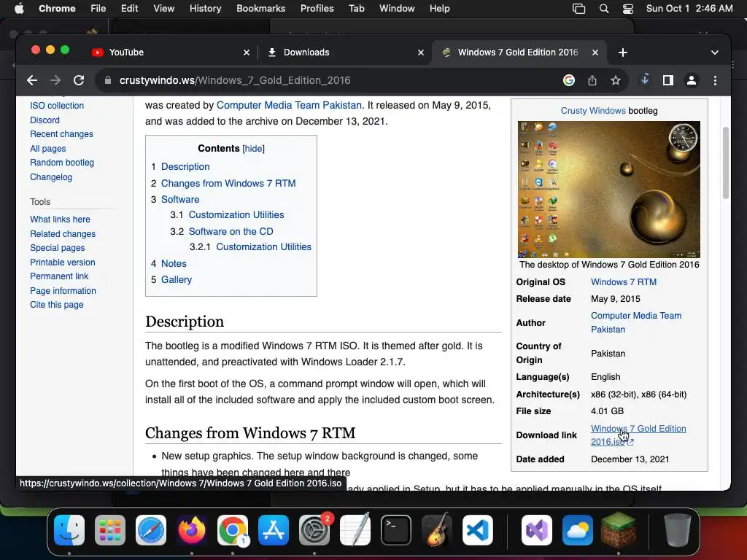Reload the current page

click(x=79, y=80)
